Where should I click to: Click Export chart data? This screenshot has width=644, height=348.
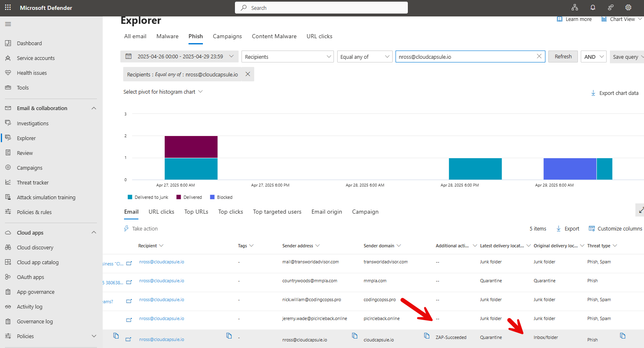click(614, 93)
